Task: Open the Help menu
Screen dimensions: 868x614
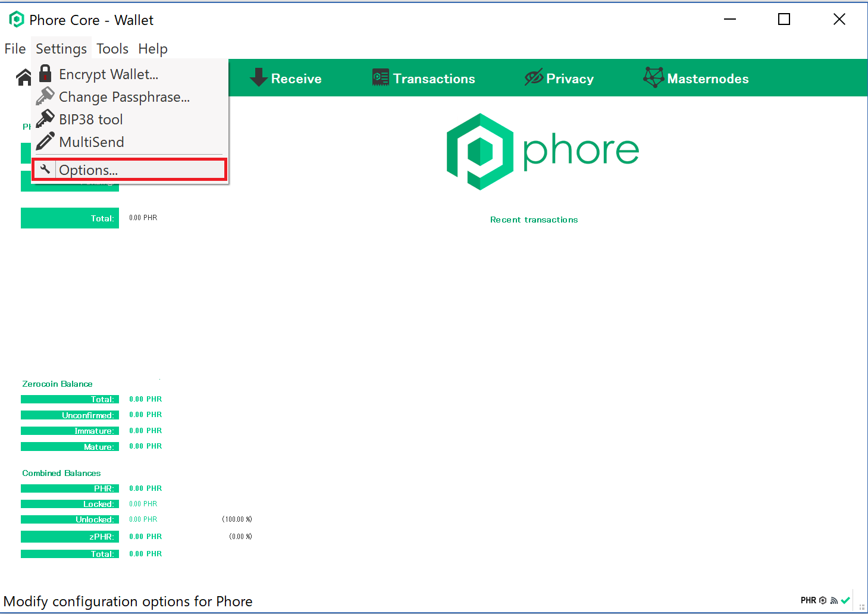Action: tap(153, 49)
